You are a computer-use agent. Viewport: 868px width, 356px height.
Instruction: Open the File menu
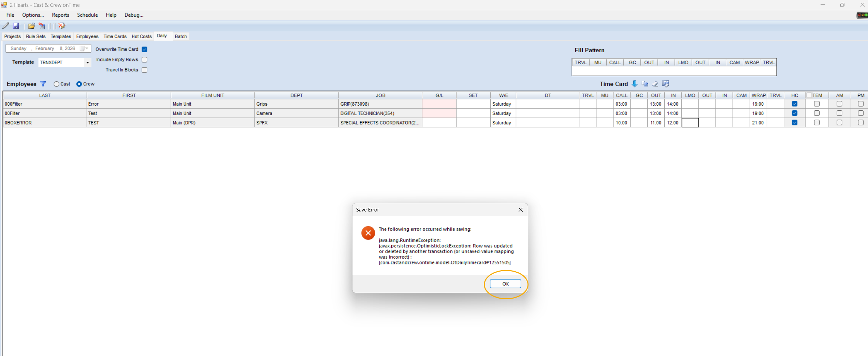click(10, 15)
